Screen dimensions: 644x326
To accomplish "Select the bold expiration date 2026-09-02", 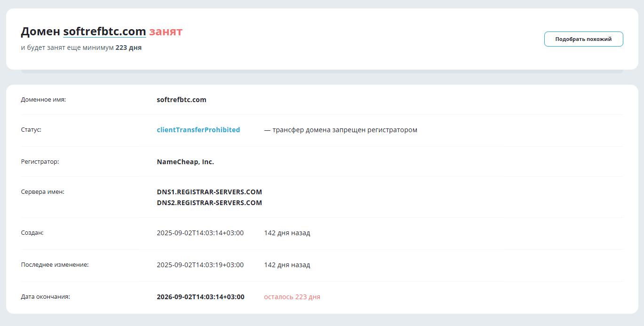I will pyautogui.click(x=201, y=297).
